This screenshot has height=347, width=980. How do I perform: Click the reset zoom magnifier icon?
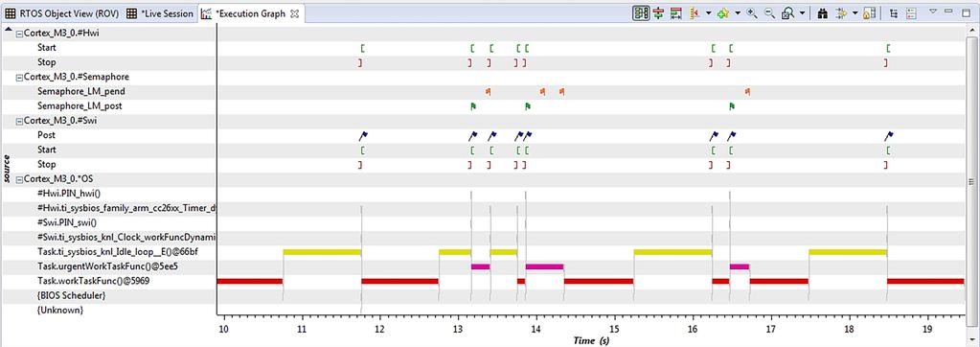tap(788, 12)
